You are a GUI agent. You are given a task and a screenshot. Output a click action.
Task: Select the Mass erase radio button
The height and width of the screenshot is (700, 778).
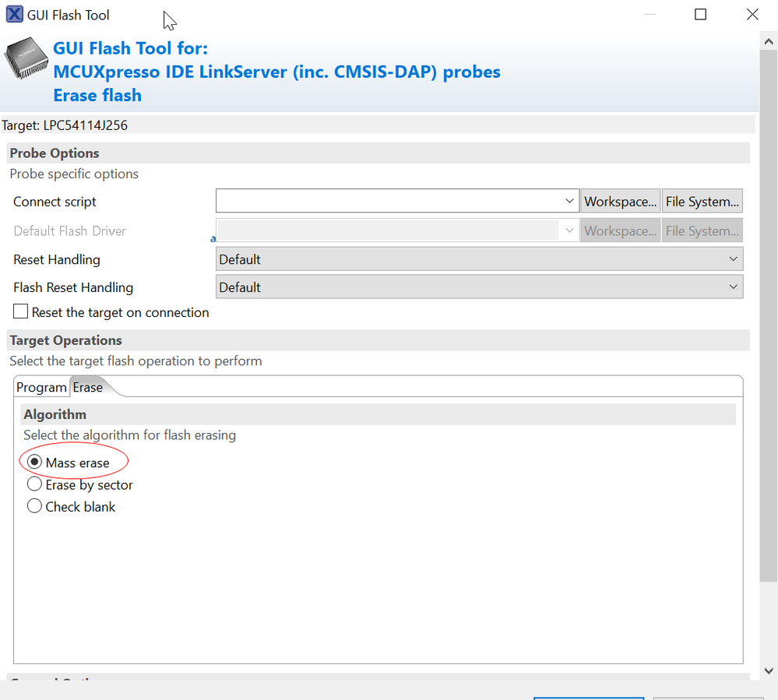34,462
